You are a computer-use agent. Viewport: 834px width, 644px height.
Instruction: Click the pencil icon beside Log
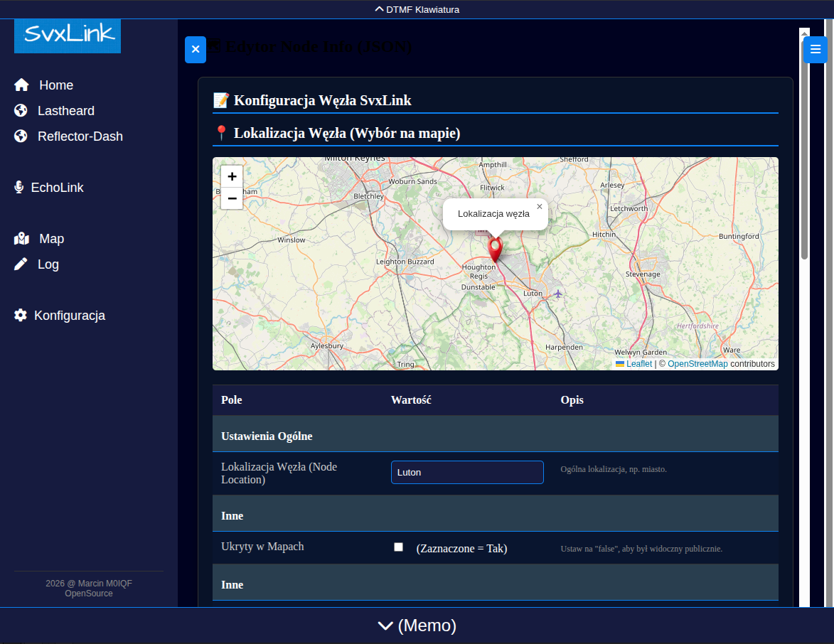[21, 264]
